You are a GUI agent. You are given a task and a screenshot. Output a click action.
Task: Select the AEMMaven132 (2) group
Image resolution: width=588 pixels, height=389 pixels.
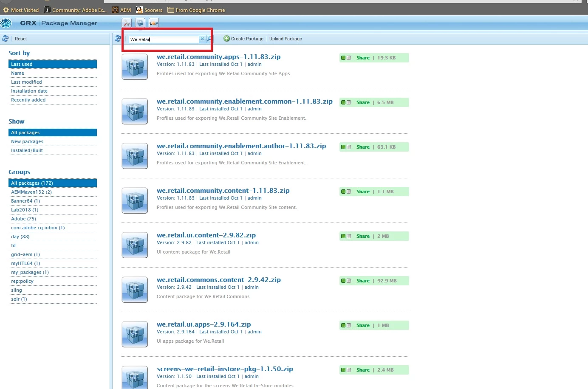(x=53, y=192)
